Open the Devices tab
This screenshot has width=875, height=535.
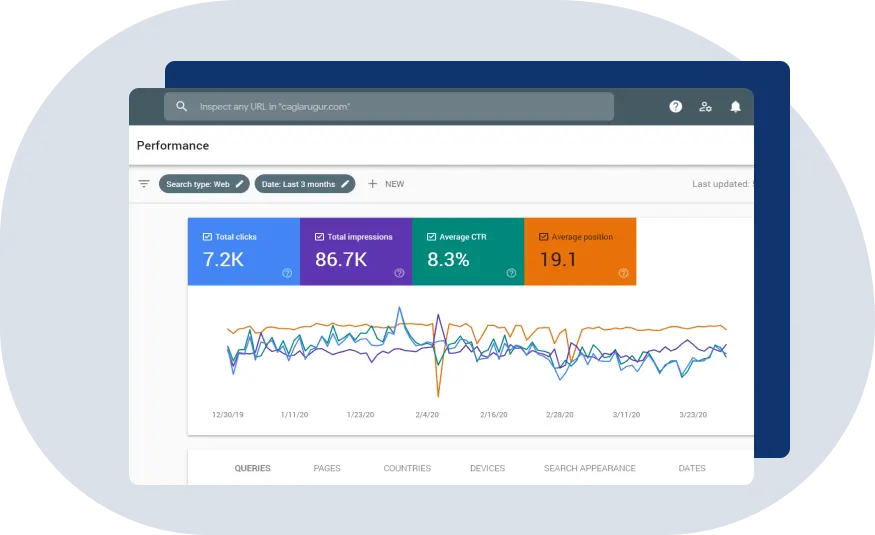pos(487,468)
